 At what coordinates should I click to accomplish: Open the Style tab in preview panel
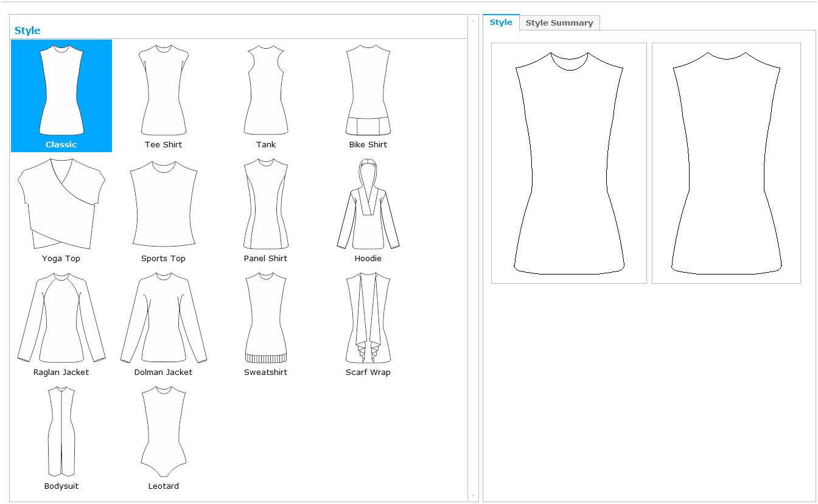click(501, 23)
